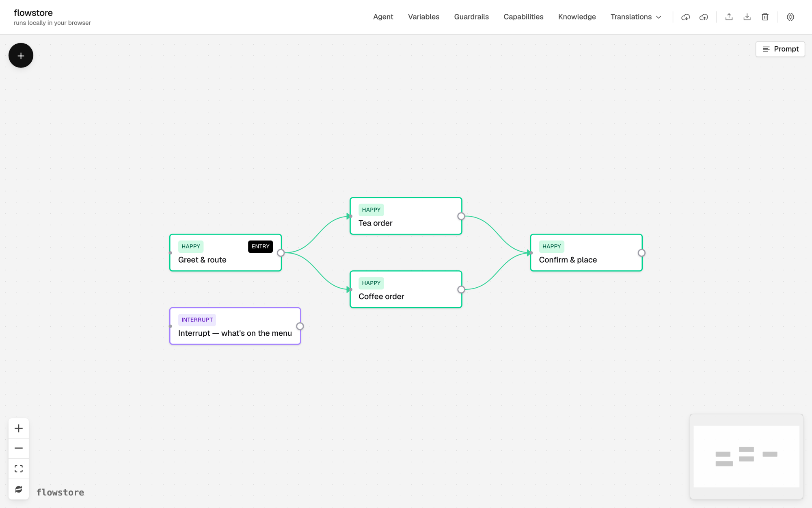Expand the Translations dropdown
812x508 pixels.
coord(636,17)
